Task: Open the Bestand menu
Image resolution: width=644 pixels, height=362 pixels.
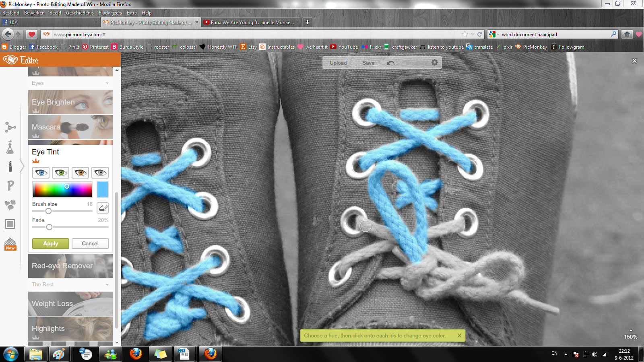Action: [x=11, y=13]
